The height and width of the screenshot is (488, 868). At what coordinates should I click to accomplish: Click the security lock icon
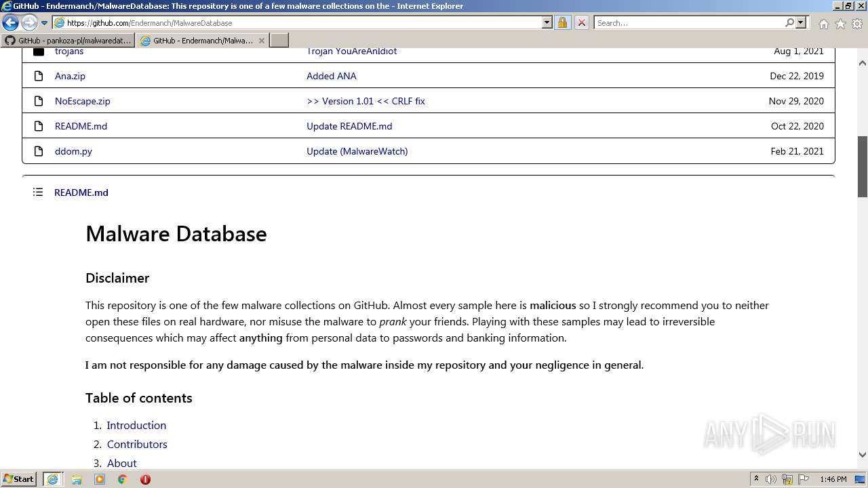coord(562,23)
